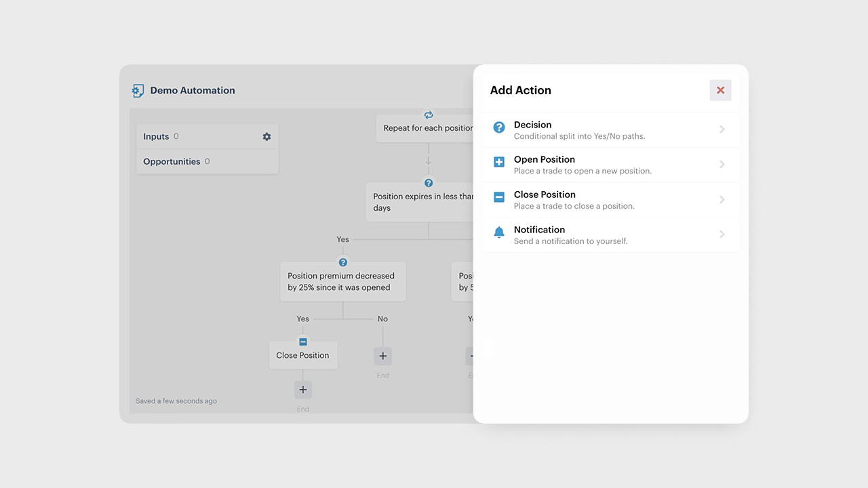
Task: Choose the Decision action title
Action: point(532,125)
